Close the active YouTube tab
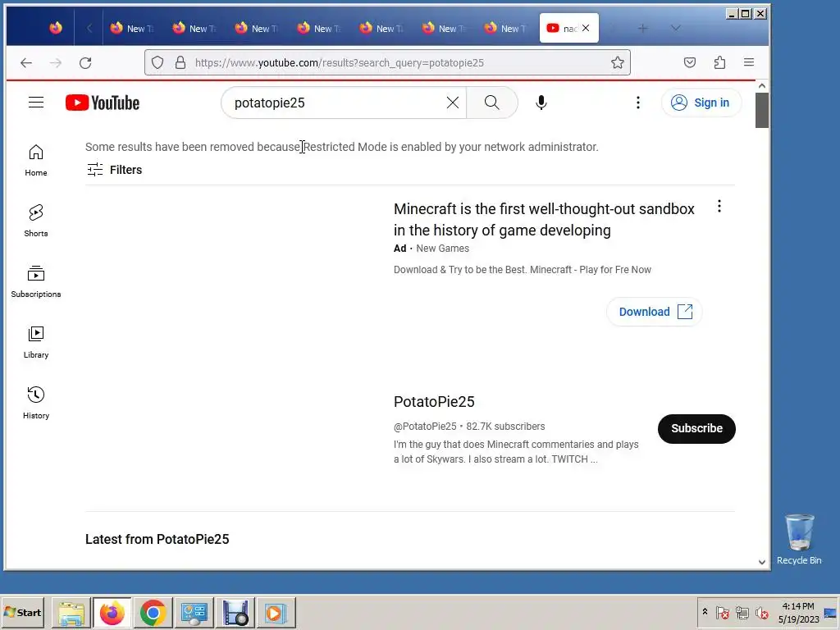The height and width of the screenshot is (630, 840). tap(586, 28)
